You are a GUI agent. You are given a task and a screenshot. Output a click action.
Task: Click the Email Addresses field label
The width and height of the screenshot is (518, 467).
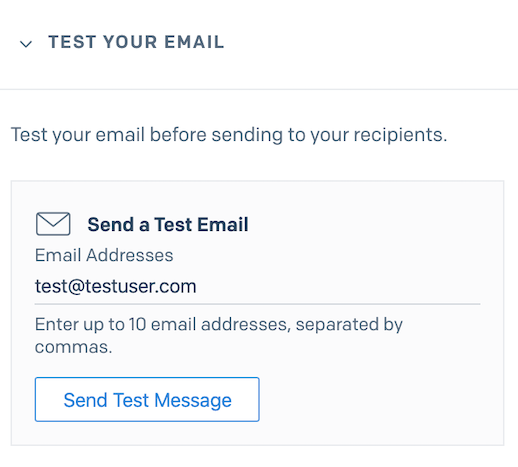(x=104, y=255)
